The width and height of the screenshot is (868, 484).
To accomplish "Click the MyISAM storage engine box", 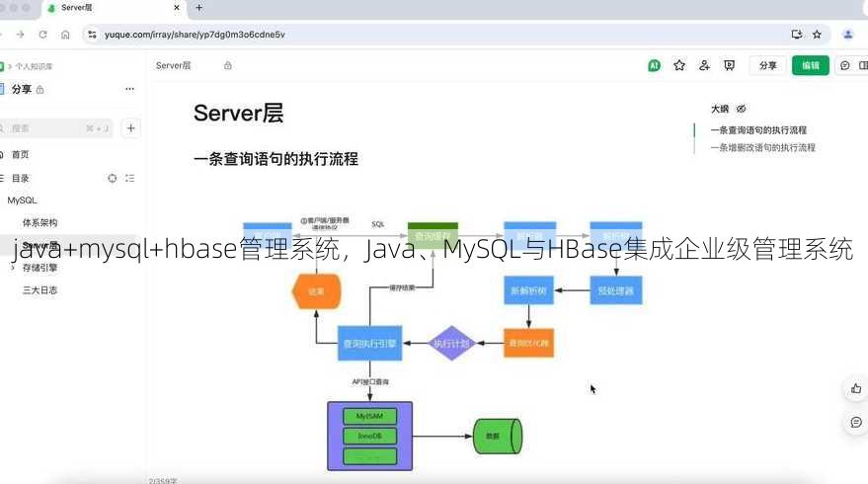I will 369,416.
